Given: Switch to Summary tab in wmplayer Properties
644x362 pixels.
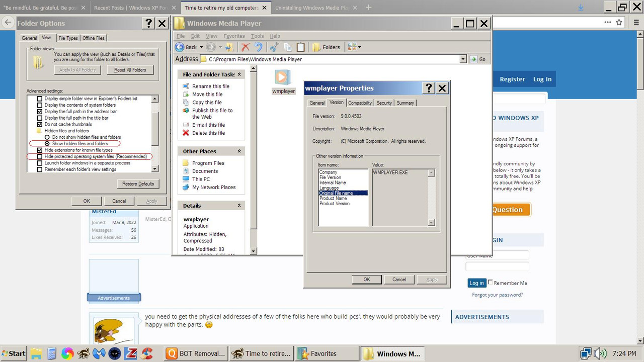Looking at the screenshot, I should 405,103.
